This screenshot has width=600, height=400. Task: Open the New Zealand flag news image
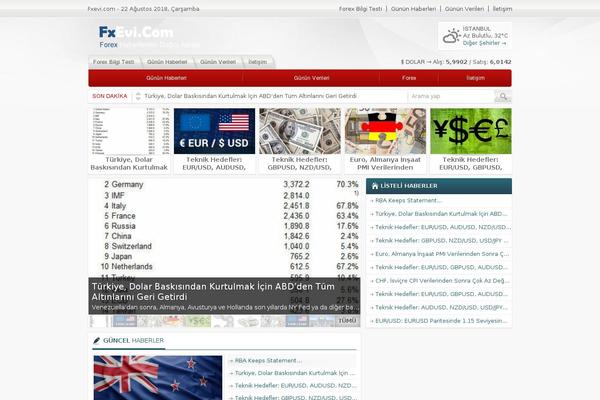(x=158, y=378)
